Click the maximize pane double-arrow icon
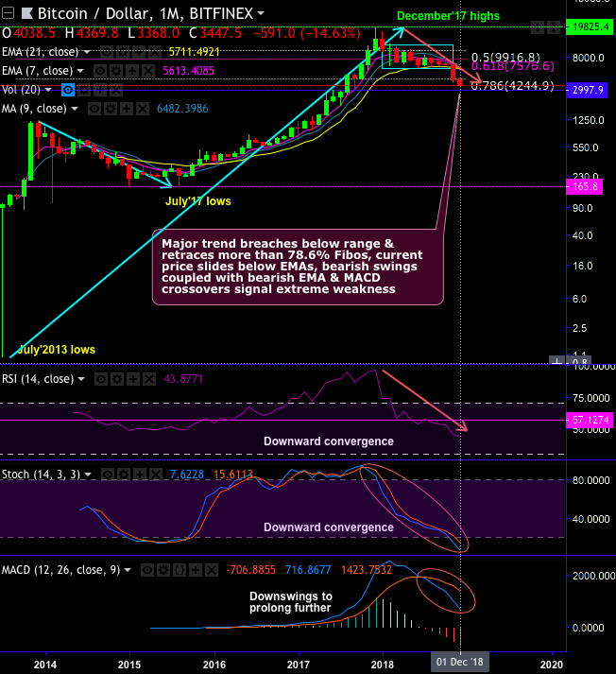 [554, 28]
